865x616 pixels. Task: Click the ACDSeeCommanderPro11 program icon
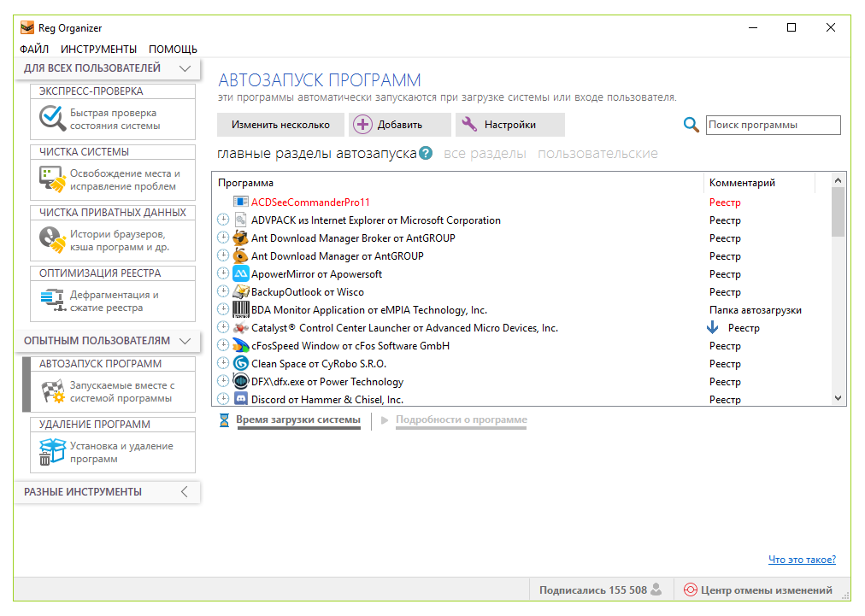point(240,202)
